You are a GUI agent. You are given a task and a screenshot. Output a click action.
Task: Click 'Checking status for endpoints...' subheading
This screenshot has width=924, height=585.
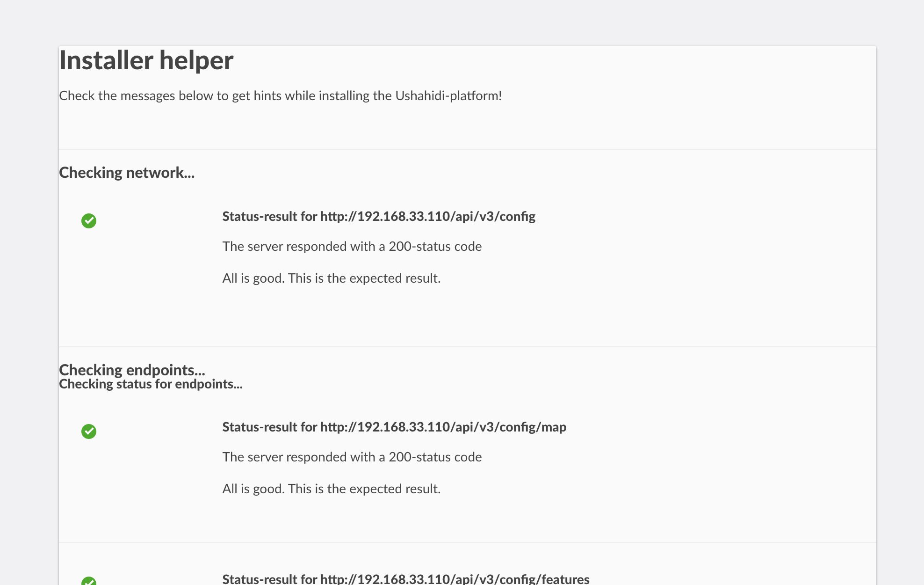(x=151, y=384)
